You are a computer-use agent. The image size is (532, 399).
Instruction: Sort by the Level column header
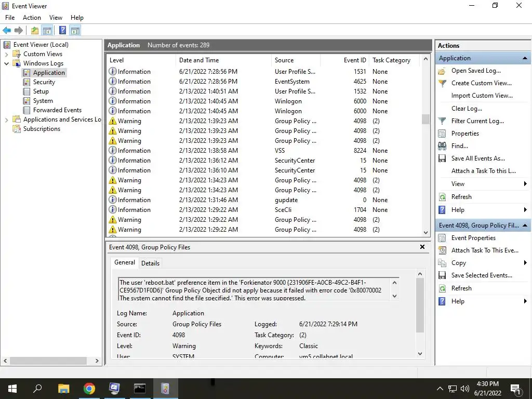141,60
